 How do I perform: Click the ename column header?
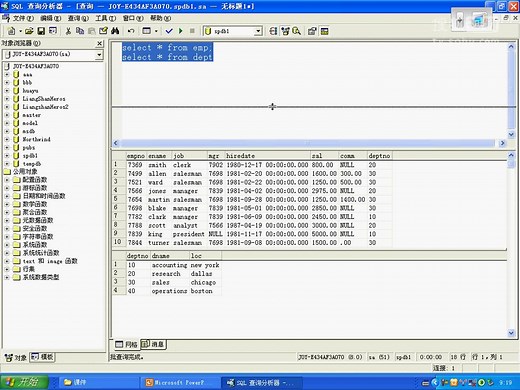pyautogui.click(x=159, y=156)
